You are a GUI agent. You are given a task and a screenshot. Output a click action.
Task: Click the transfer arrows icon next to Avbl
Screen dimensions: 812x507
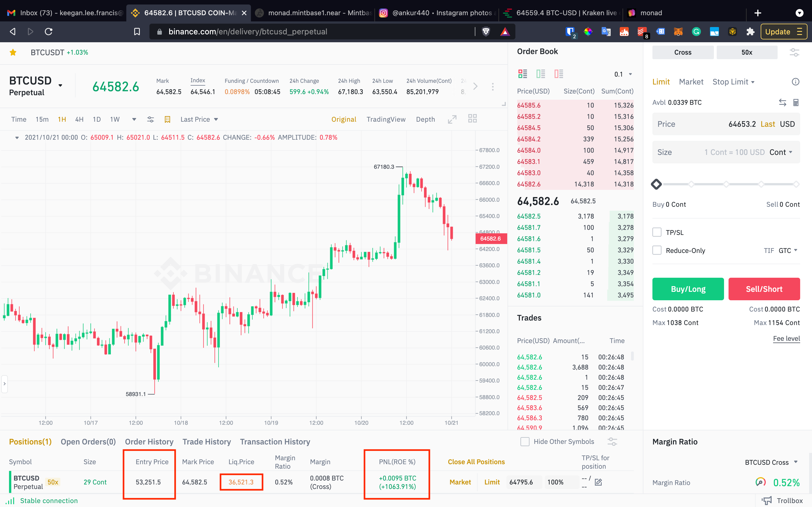click(782, 103)
